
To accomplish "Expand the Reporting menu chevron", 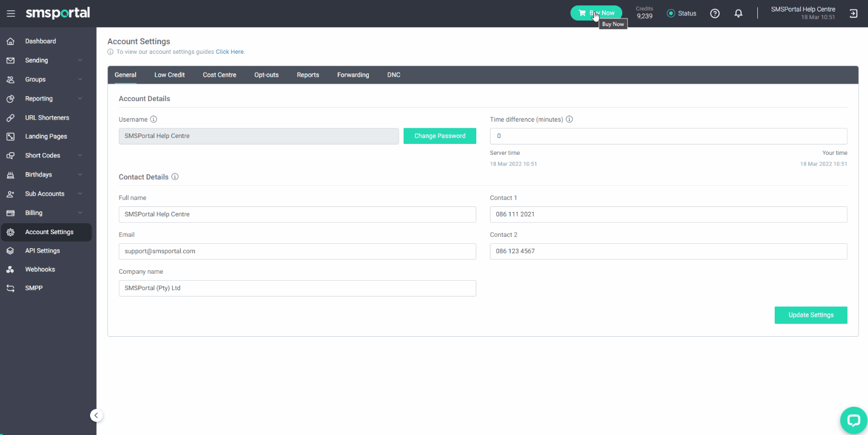I will [80, 98].
